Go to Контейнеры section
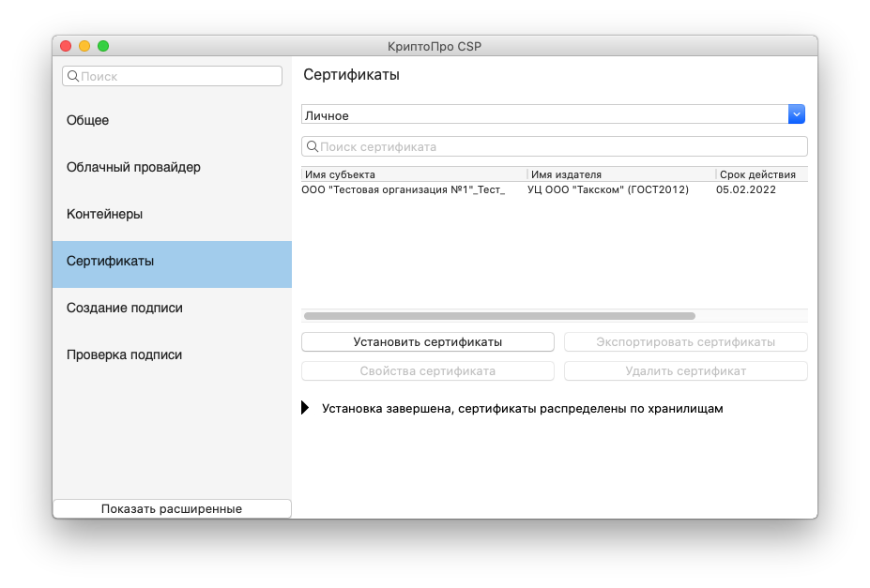Image resolution: width=870 pixels, height=588 pixels. coord(172,214)
